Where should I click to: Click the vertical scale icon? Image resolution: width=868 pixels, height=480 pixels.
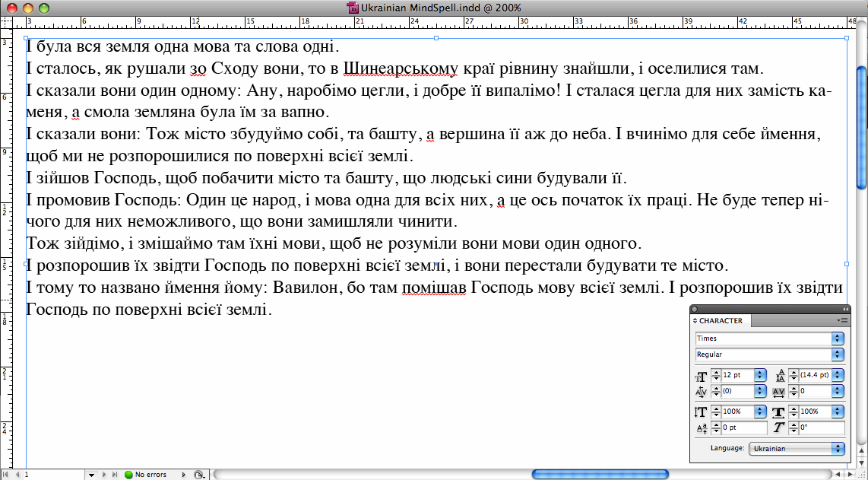(701, 412)
